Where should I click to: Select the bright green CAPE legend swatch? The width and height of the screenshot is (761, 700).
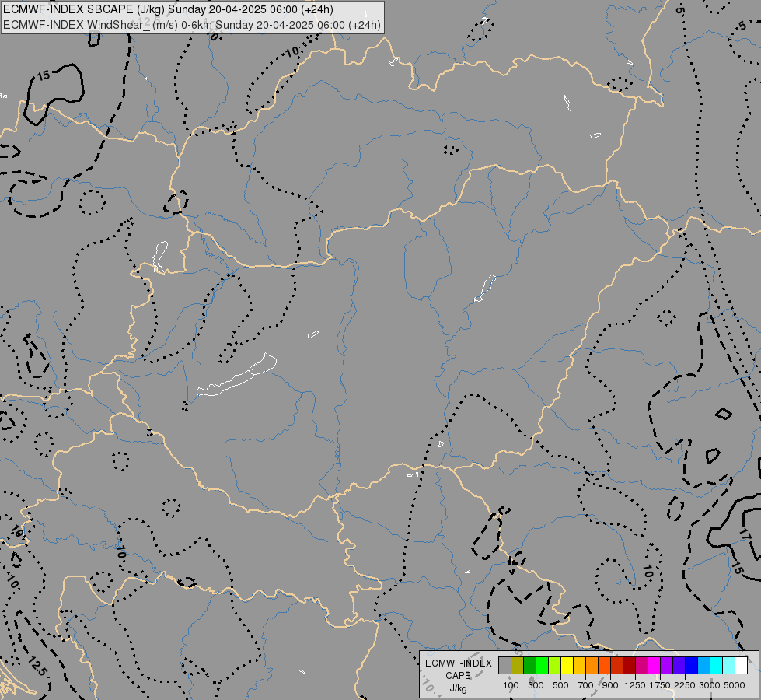click(542, 665)
